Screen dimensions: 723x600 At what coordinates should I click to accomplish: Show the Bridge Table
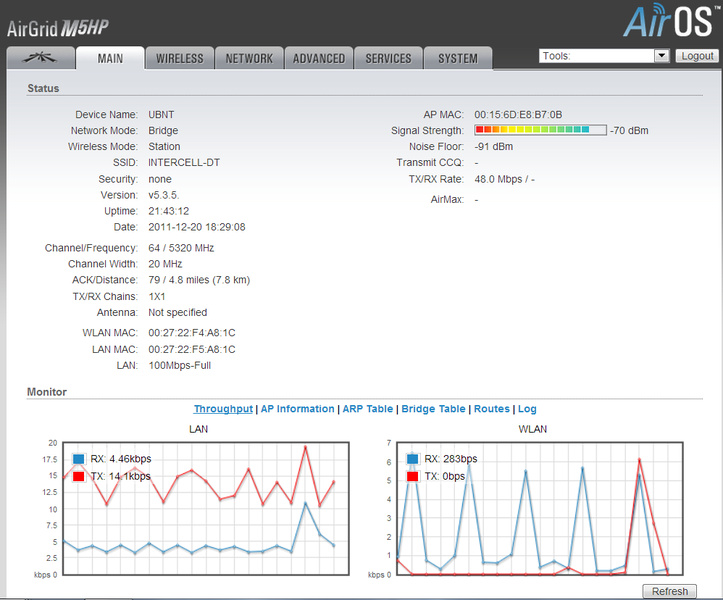coord(433,409)
